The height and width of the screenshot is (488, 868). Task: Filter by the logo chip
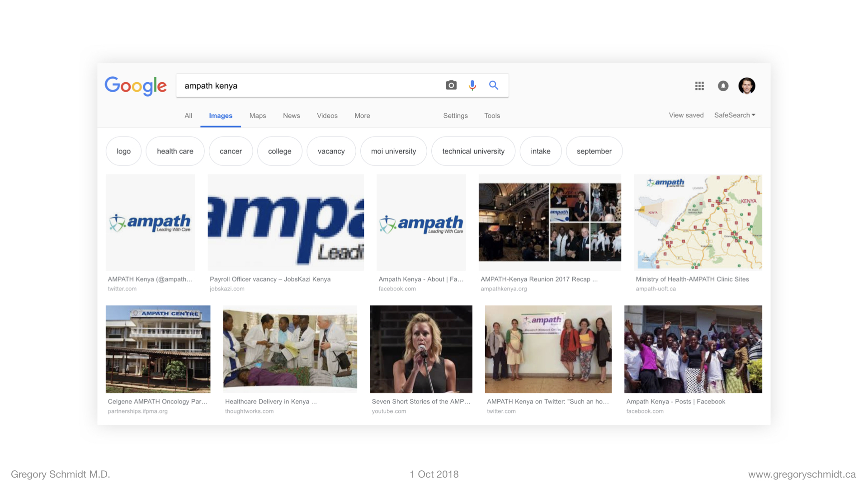click(123, 151)
